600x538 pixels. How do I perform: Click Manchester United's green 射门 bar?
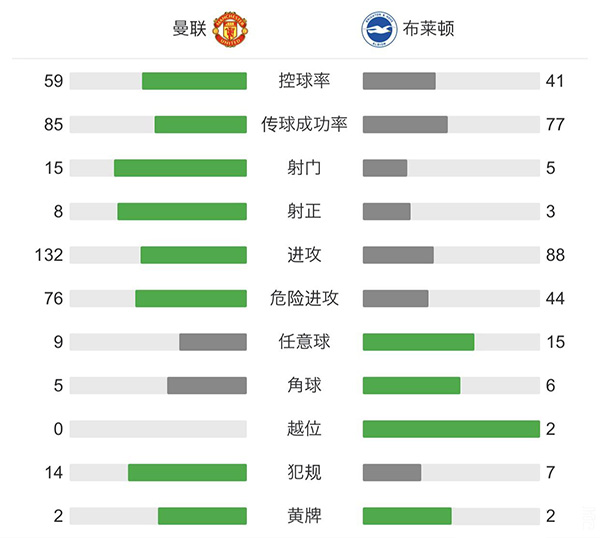[180, 168]
